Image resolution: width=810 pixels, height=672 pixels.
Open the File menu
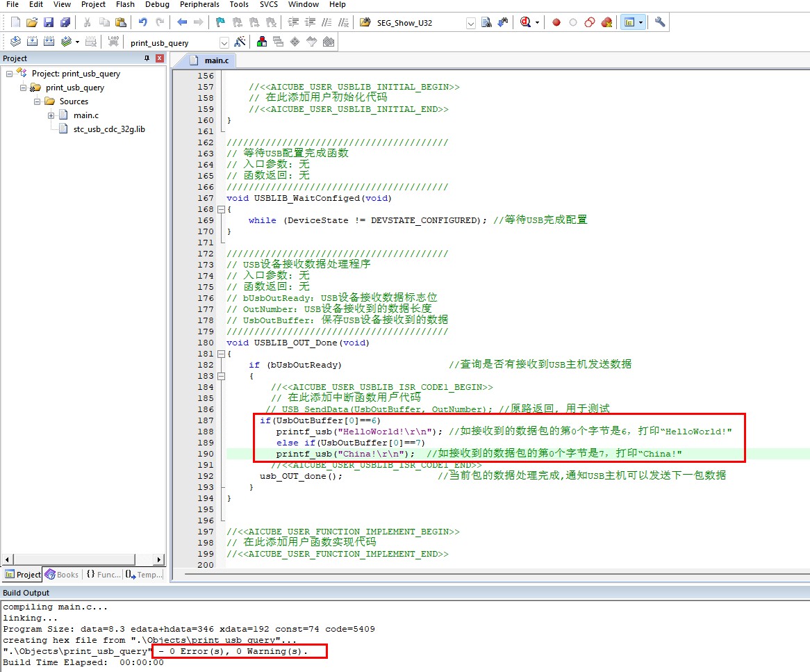[x=13, y=5]
